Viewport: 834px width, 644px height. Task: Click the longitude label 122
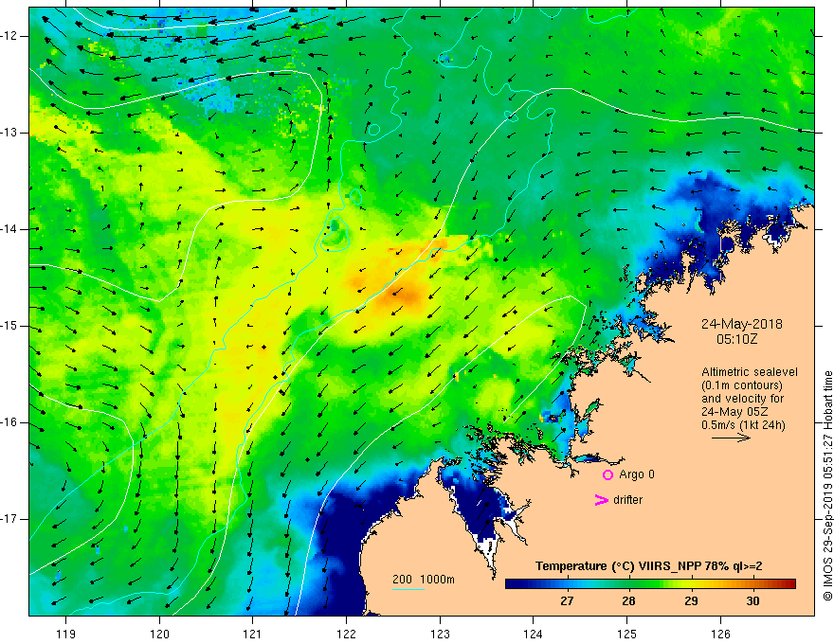tap(346, 634)
